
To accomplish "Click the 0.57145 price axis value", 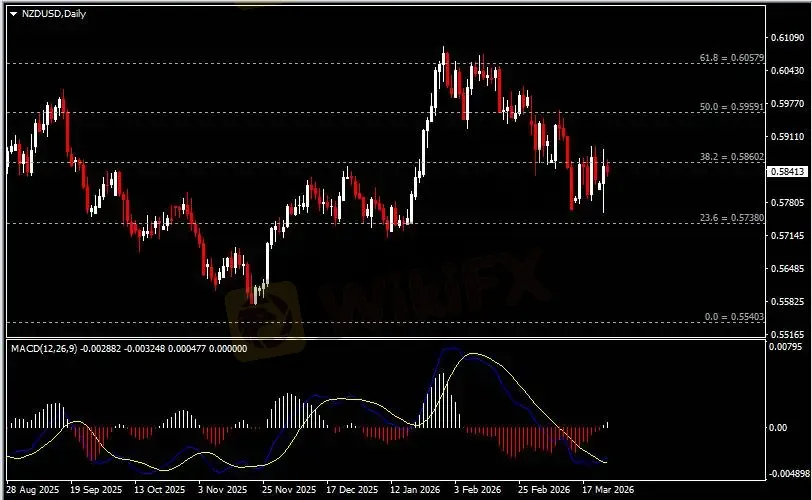I will (787, 236).
